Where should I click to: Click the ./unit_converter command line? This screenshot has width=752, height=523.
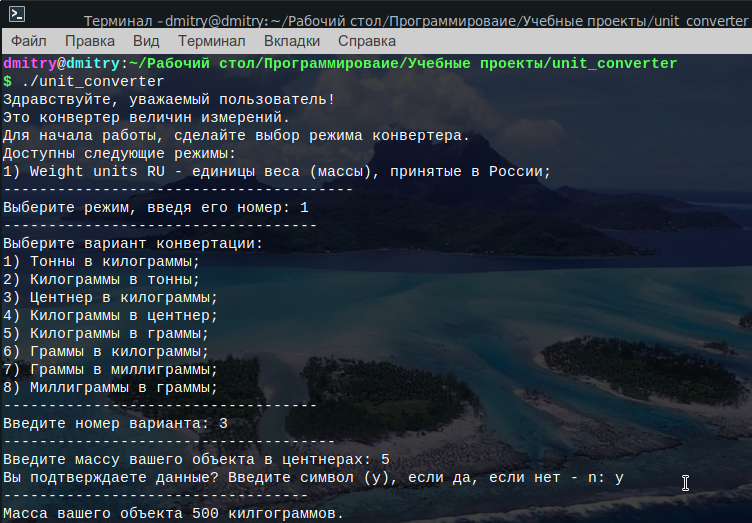(x=83, y=81)
